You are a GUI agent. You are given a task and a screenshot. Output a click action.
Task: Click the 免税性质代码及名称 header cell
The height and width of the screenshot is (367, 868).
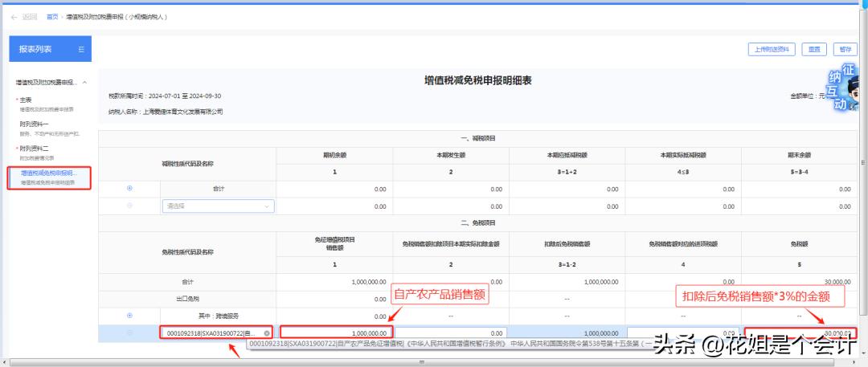click(187, 252)
